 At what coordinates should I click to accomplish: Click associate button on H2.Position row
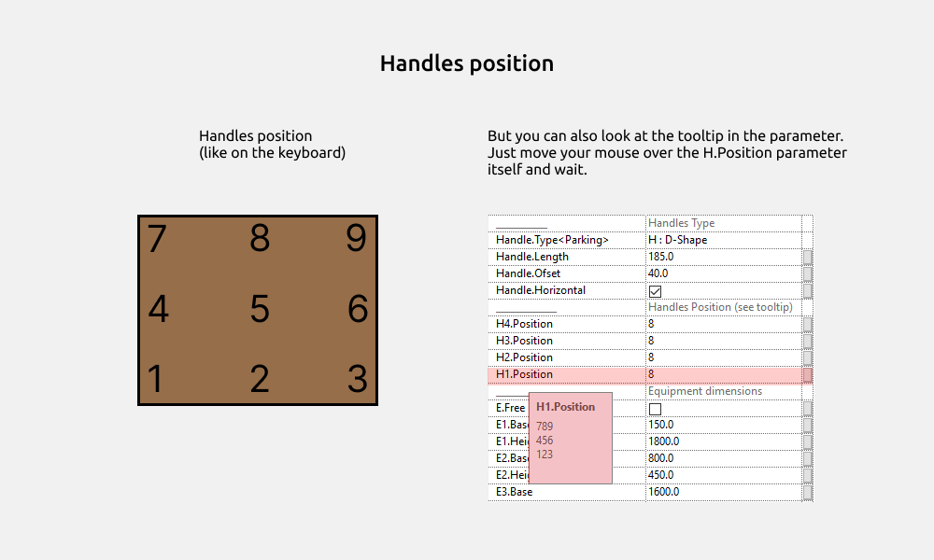coord(808,357)
